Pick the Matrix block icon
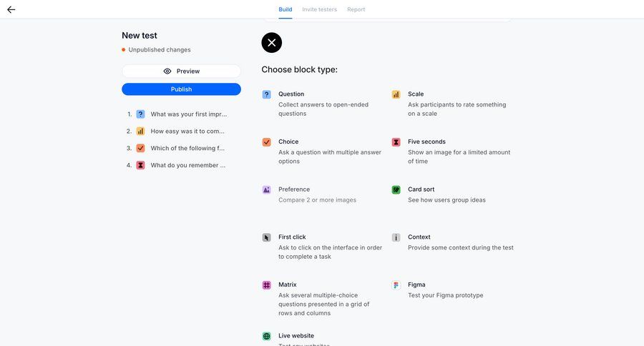Viewport: 644px width, 346px height. click(266, 285)
